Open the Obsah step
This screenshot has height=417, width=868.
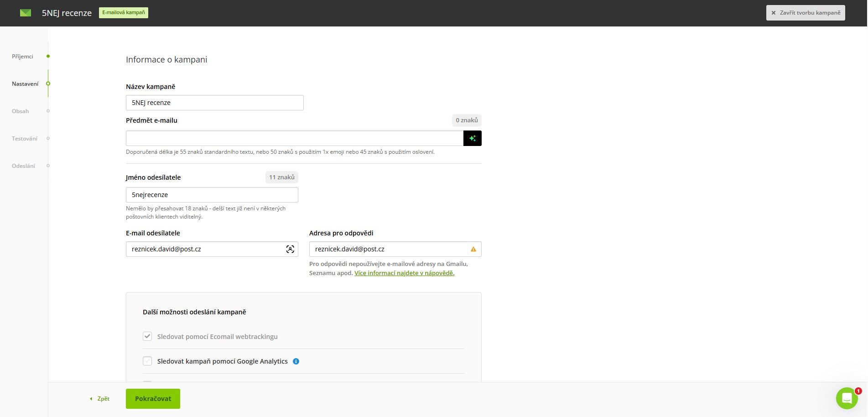pos(21,111)
